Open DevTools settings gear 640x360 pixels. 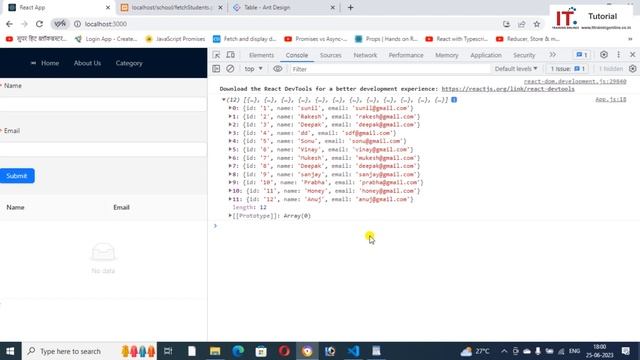tap(604, 55)
